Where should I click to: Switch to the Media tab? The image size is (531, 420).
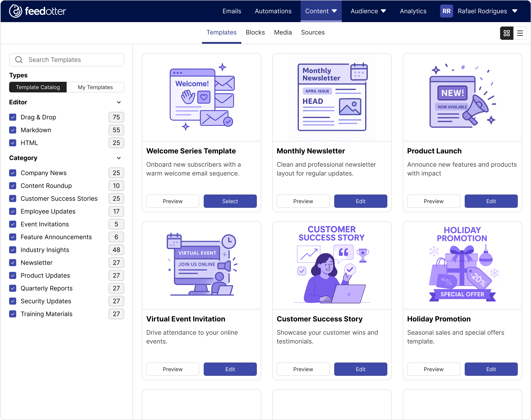[x=283, y=32]
